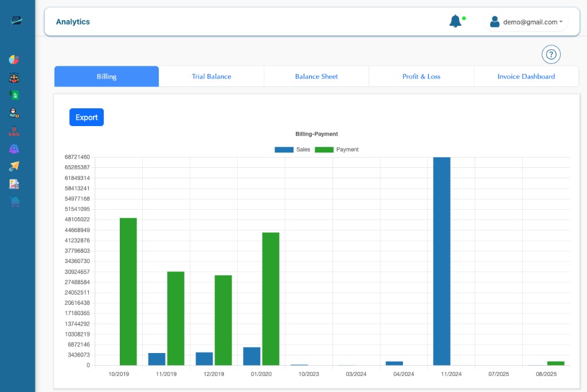Image resolution: width=587 pixels, height=392 pixels.
Task: Open the person with coin sidebar icon
Action: pos(14,113)
